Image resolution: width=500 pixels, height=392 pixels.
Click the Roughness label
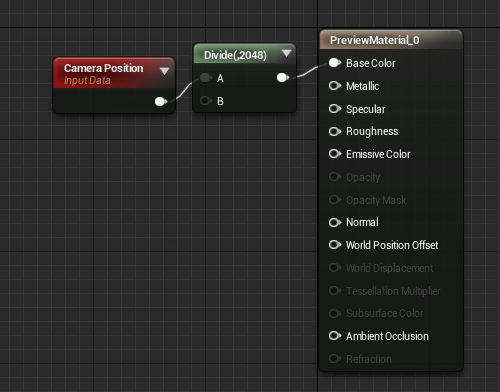tap(372, 131)
